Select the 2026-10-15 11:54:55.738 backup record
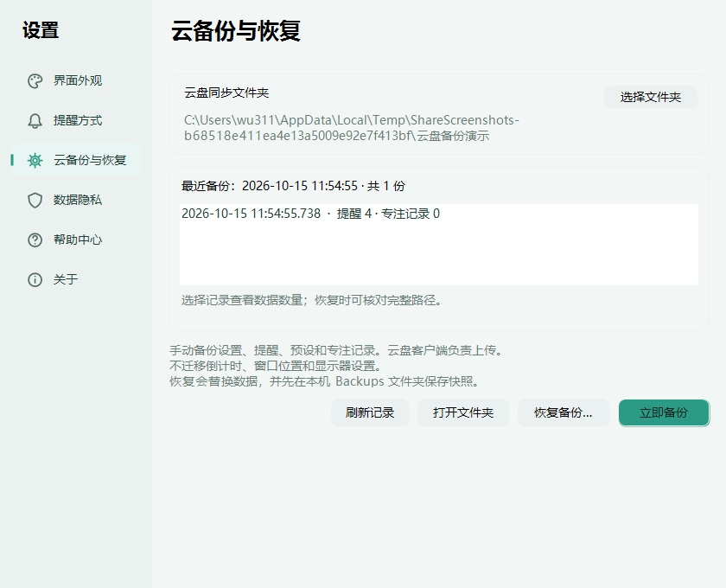The image size is (726, 588). pos(439,214)
